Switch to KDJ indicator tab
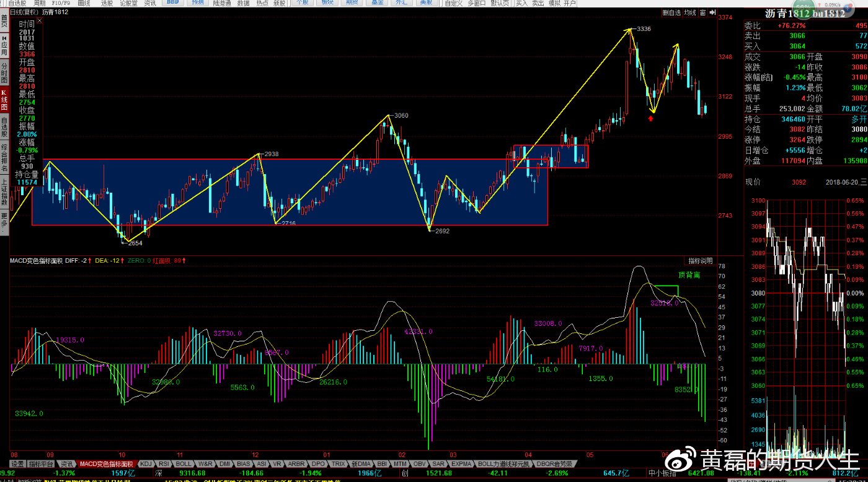This screenshot has height=482, width=868. pyautogui.click(x=146, y=463)
